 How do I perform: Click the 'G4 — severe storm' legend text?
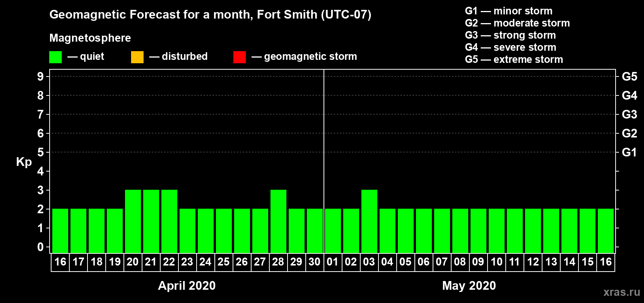(x=511, y=47)
